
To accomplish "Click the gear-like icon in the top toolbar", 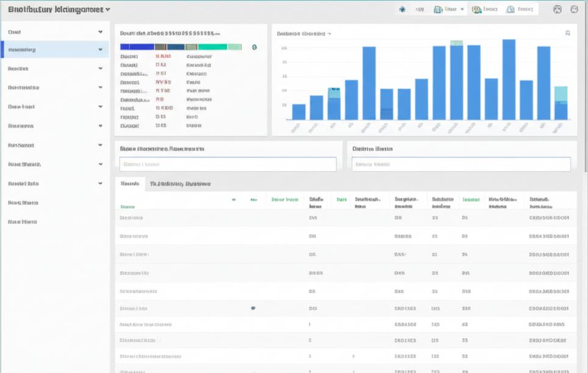I will [402, 10].
